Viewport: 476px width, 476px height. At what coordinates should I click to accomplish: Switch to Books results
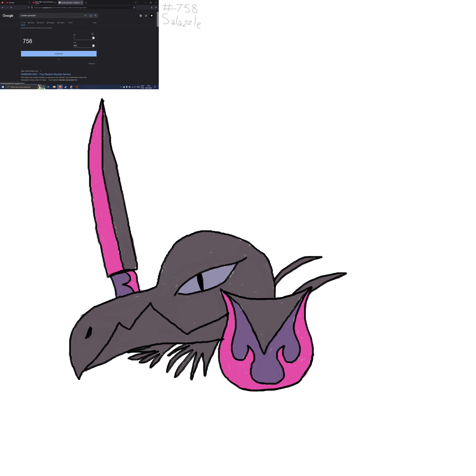tap(40, 23)
